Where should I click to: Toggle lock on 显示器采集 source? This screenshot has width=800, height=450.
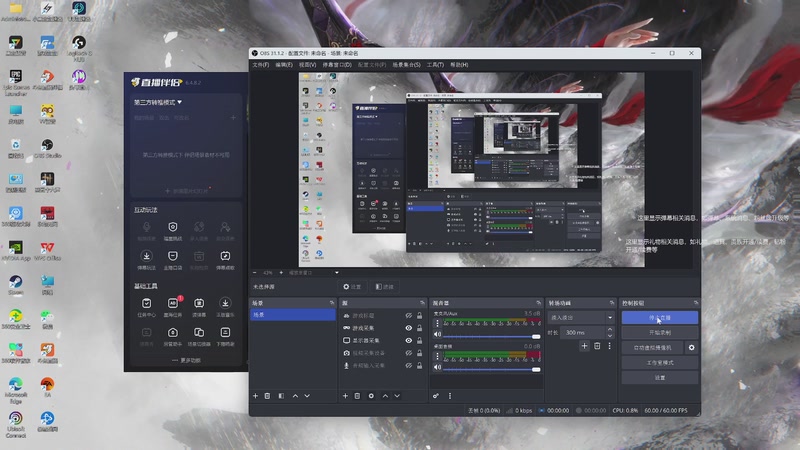pyautogui.click(x=419, y=340)
